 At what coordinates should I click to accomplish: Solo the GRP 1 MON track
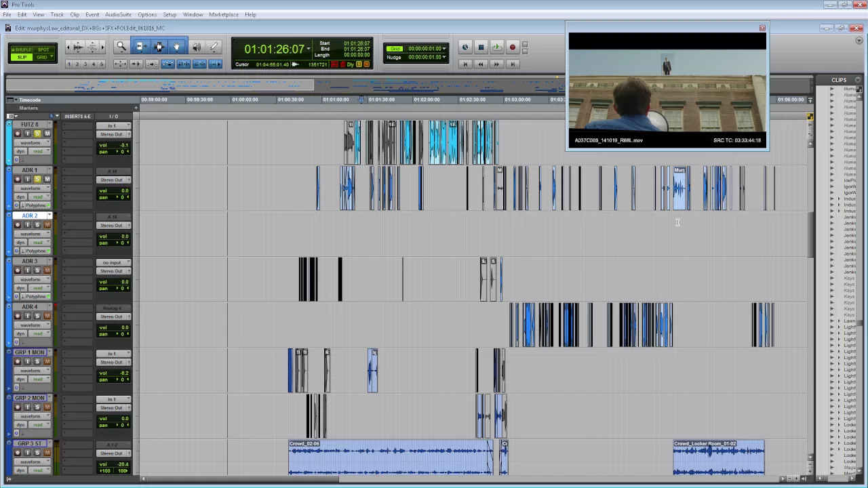[x=37, y=361]
